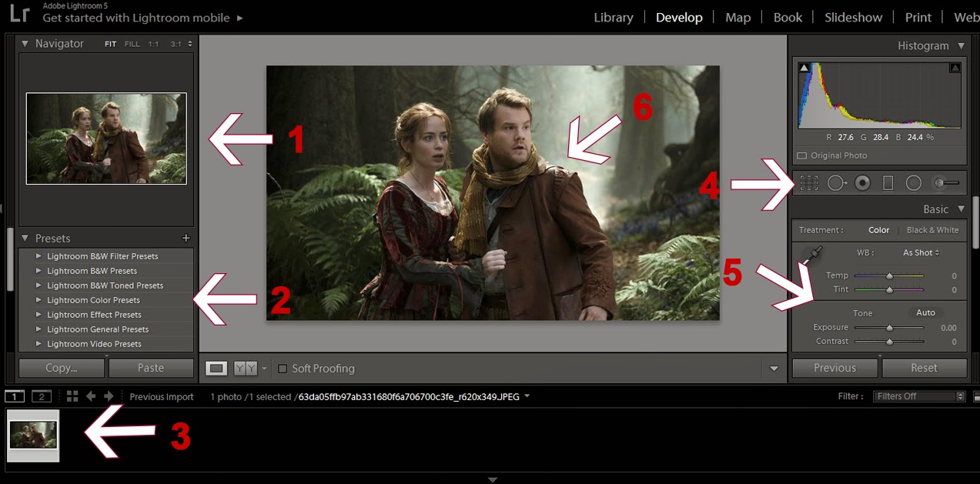This screenshot has width=980, height=484.
Task: Show main window display 1
Action: coord(15,396)
